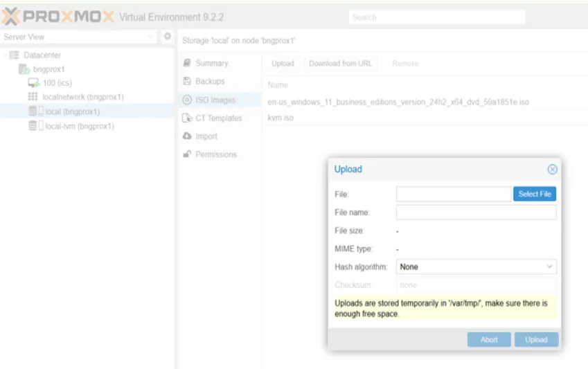The width and height of the screenshot is (588, 369).
Task: Click the File name input field
Action: (476, 213)
